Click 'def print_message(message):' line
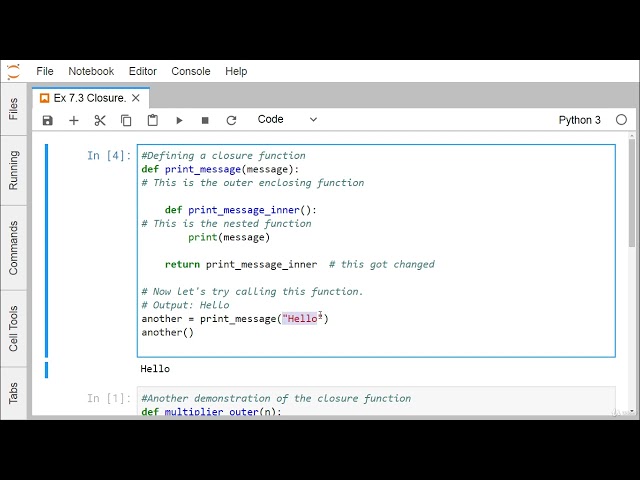 click(x=220, y=169)
